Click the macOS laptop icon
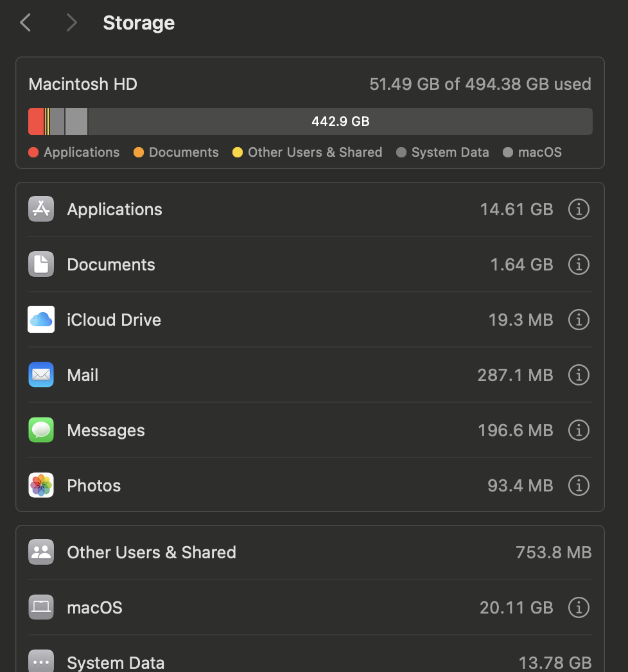628x672 pixels. tap(41, 607)
